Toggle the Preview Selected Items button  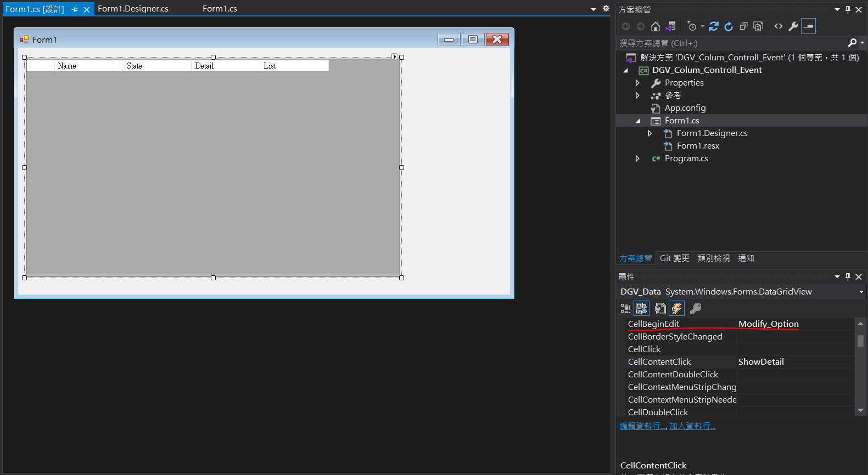coord(808,26)
